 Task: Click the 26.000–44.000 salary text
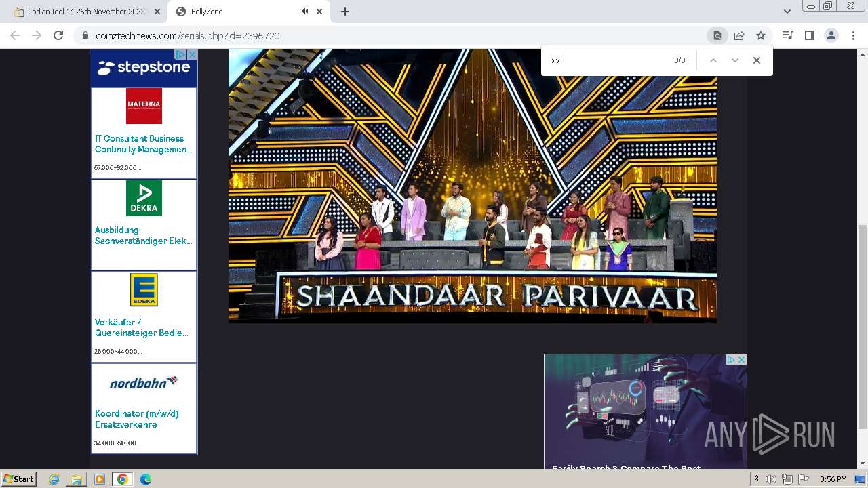coord(118,351)
